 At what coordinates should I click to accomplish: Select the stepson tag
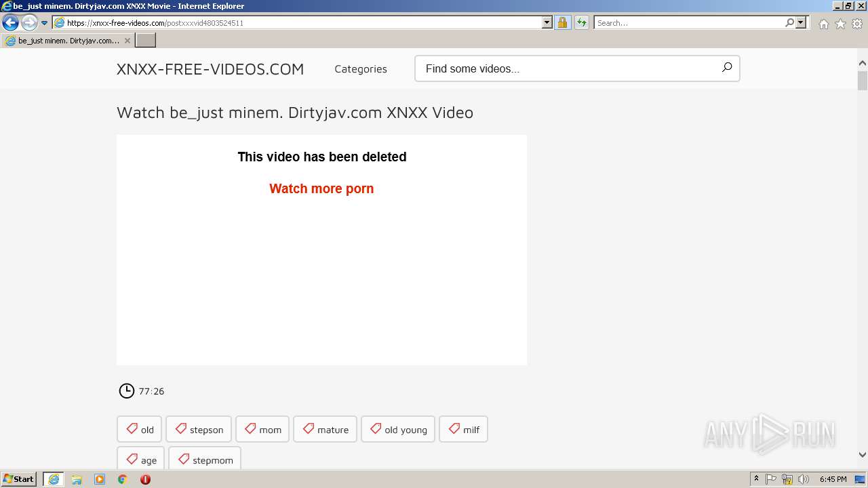(x=199, y=429)
